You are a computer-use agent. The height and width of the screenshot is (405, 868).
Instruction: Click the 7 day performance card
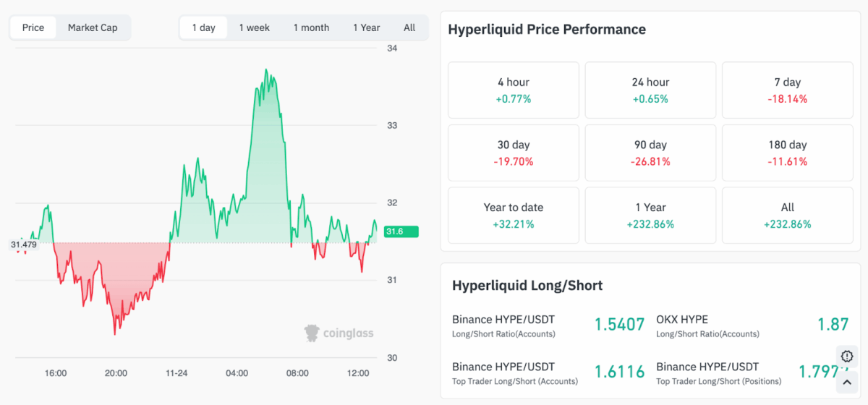coord(788,90)
